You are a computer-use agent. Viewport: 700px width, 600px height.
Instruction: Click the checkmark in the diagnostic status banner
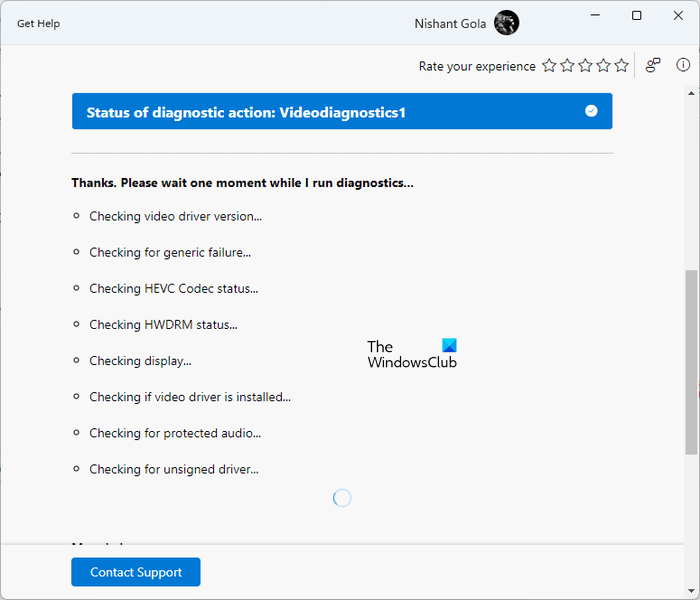coord(591,111)
